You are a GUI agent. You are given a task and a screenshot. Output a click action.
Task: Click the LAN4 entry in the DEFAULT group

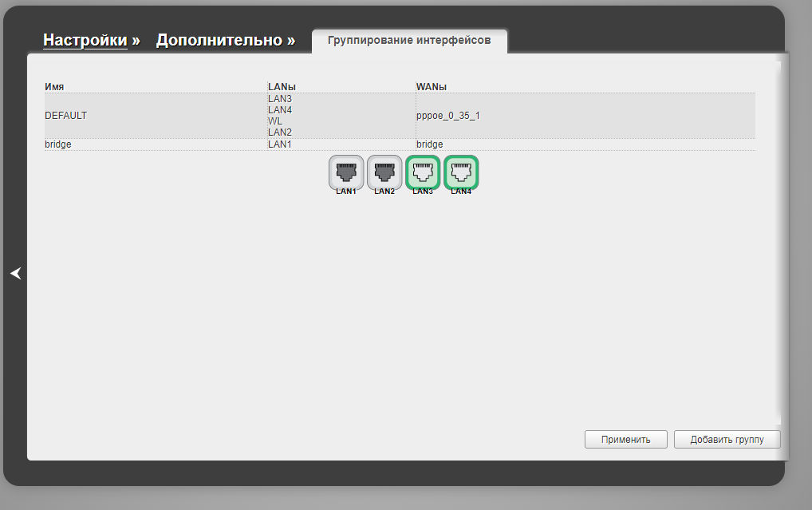tap(280, 110)
